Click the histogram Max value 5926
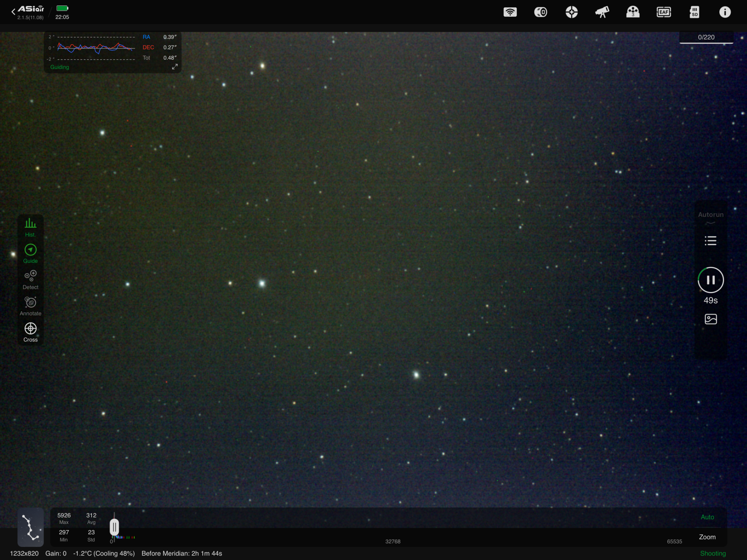747x560 pixels. point(64,515)
